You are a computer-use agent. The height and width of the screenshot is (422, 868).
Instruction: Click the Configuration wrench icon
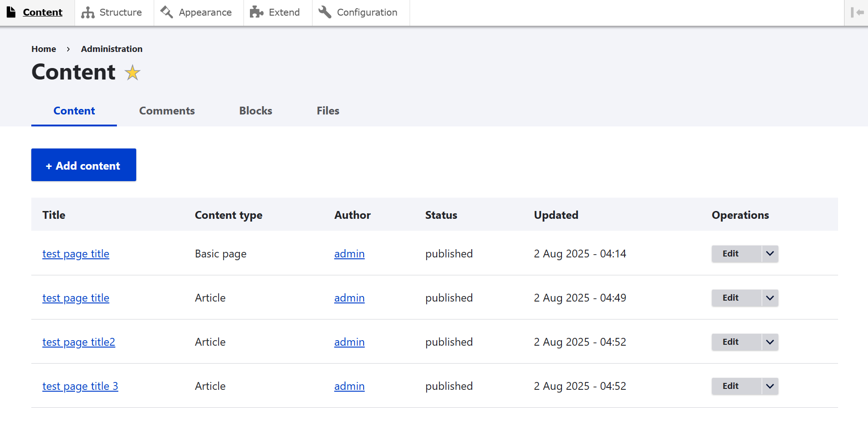tap(325, 12)
